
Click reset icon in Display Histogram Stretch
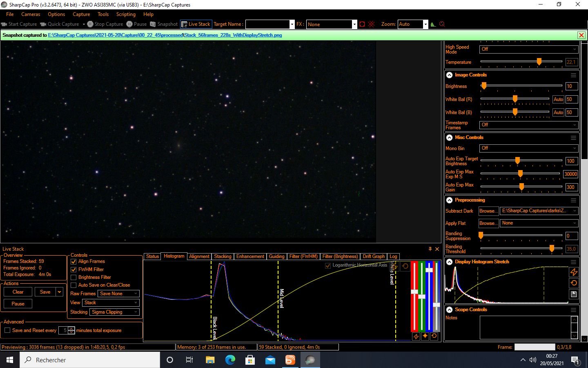574,283
